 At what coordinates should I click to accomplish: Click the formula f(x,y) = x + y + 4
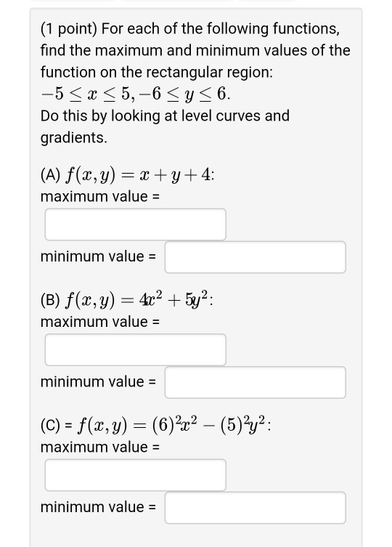139,175
